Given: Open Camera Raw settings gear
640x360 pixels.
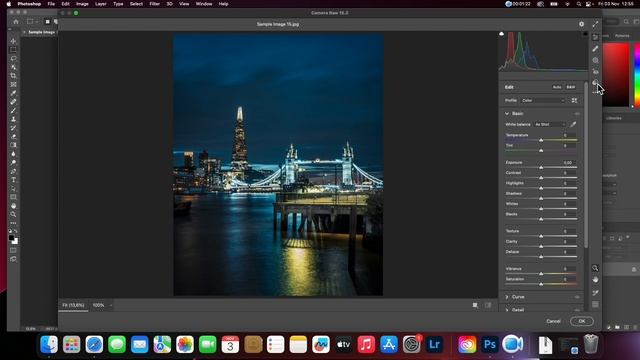Looking at the screenshot, I should 581,24.
